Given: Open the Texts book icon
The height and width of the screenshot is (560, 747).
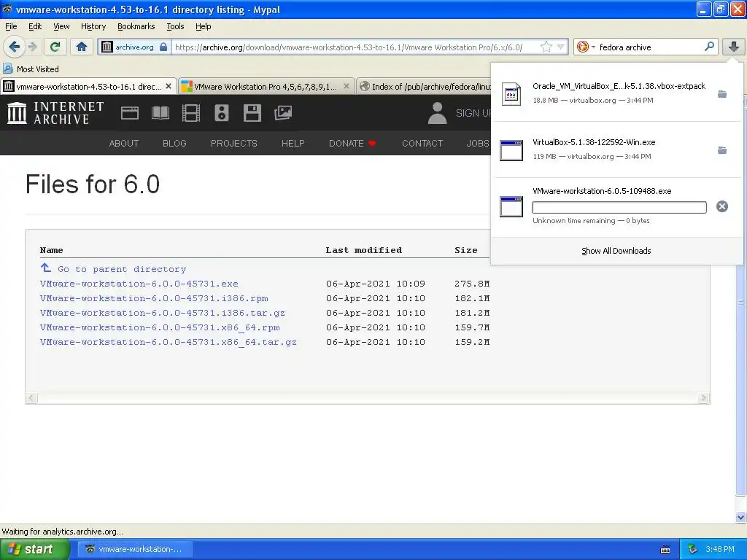Looking at the screenshot, I should [160, 113].
